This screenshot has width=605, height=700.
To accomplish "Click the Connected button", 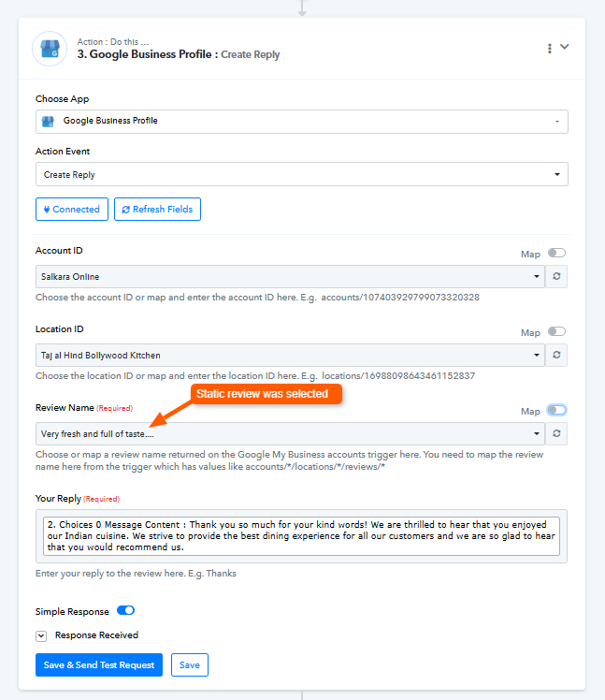I will [x=72, y=210].
